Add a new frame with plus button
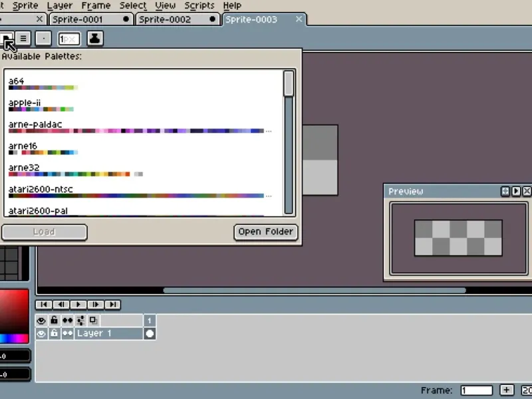532x399 pixels. click(x=507, y=390)
